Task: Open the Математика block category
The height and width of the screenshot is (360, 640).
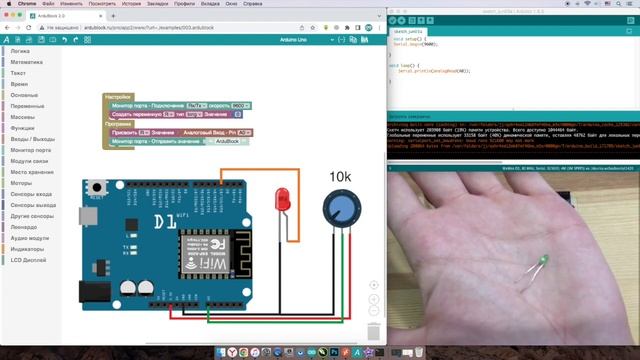Action: tap(27, 62)
